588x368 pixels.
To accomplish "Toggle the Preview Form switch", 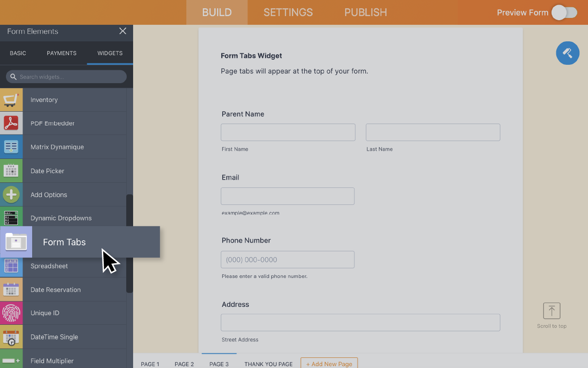I will (564, 12).
